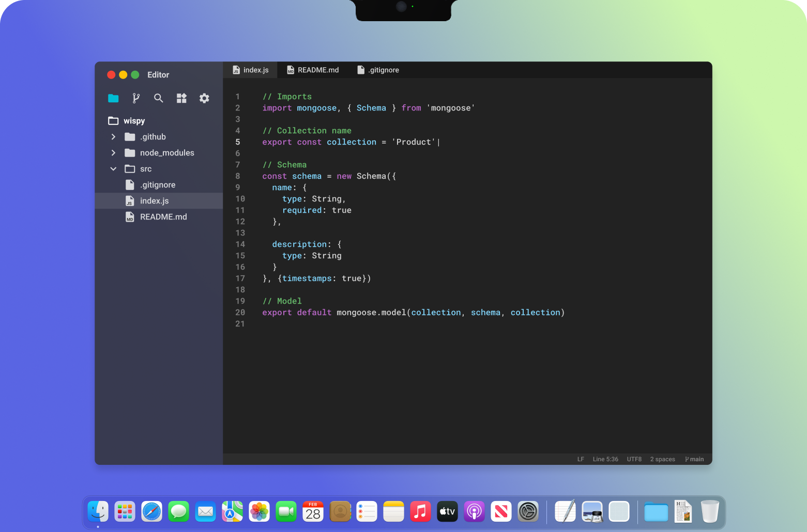
Task: Open Calendar from the dock
Action: [313, 512]
